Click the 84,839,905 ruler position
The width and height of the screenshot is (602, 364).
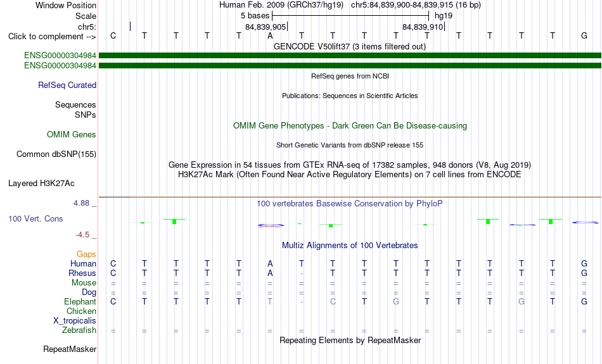pyautogui.click(x=266, y=27)
